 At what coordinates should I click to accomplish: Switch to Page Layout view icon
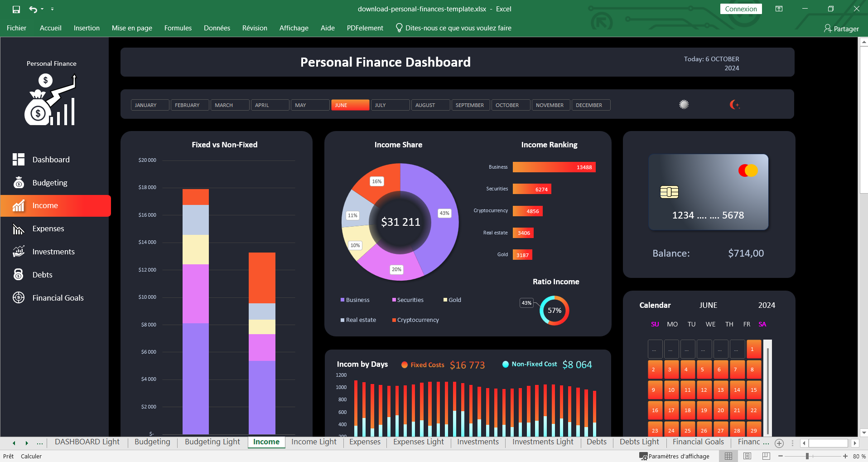pyautogui.click(x=747, y=456)
